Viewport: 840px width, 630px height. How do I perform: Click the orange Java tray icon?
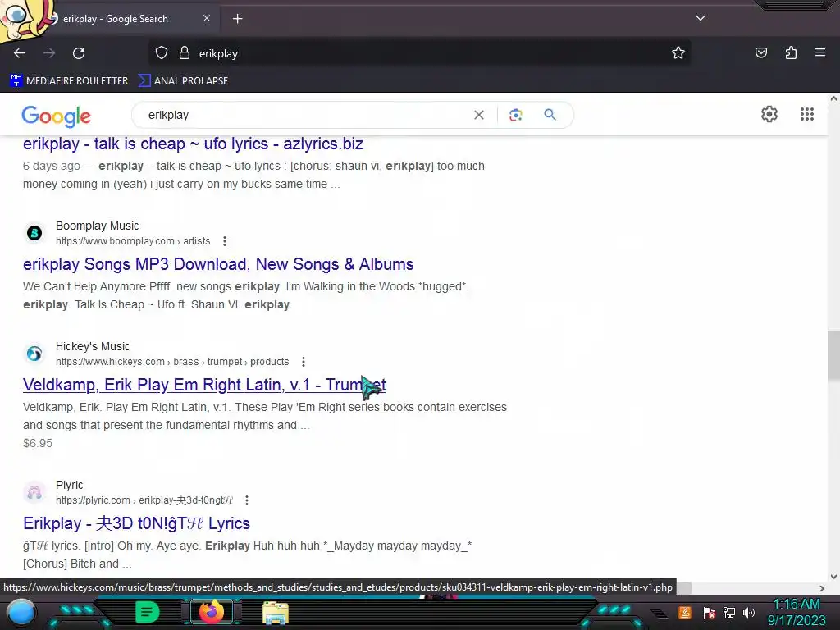click(x=685, y=612)
